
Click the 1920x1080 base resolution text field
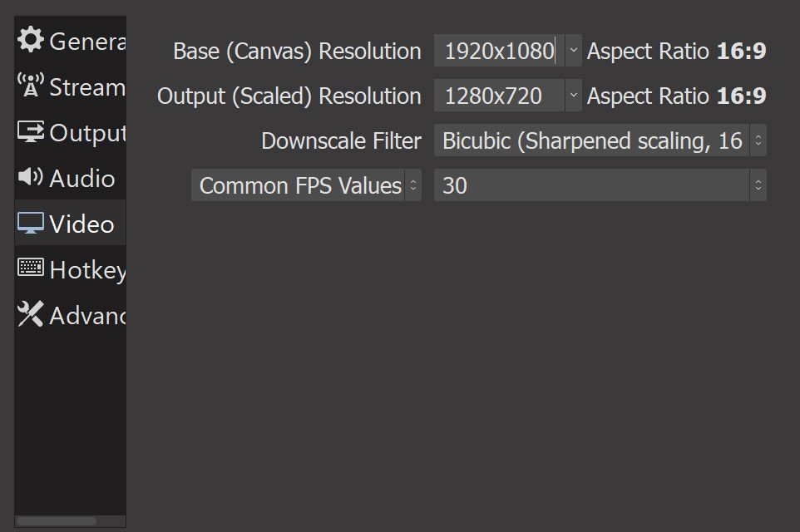[x=499, y=51]
